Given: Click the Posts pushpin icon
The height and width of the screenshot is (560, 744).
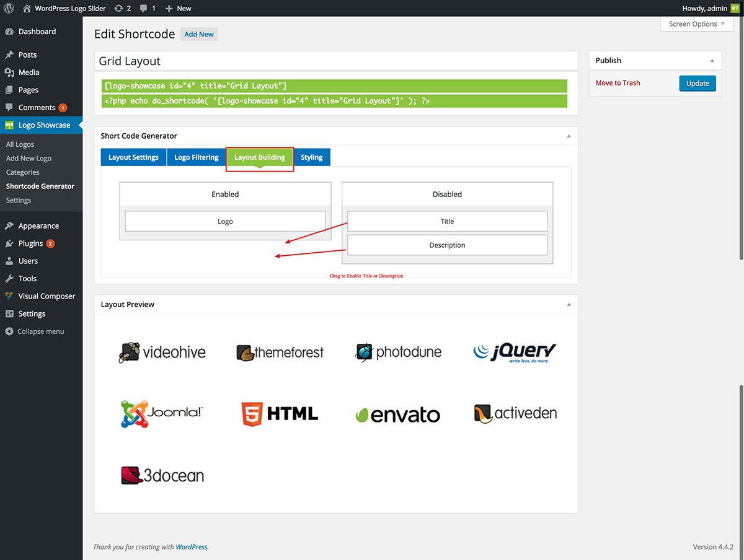Looking at the screenshot, I should (x=9, y=55).
